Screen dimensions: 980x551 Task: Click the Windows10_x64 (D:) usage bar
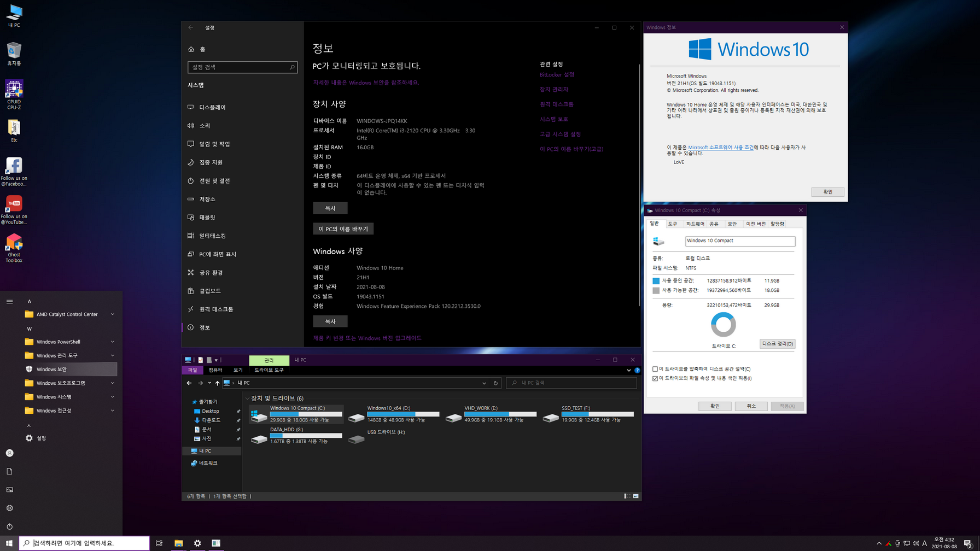403,414
